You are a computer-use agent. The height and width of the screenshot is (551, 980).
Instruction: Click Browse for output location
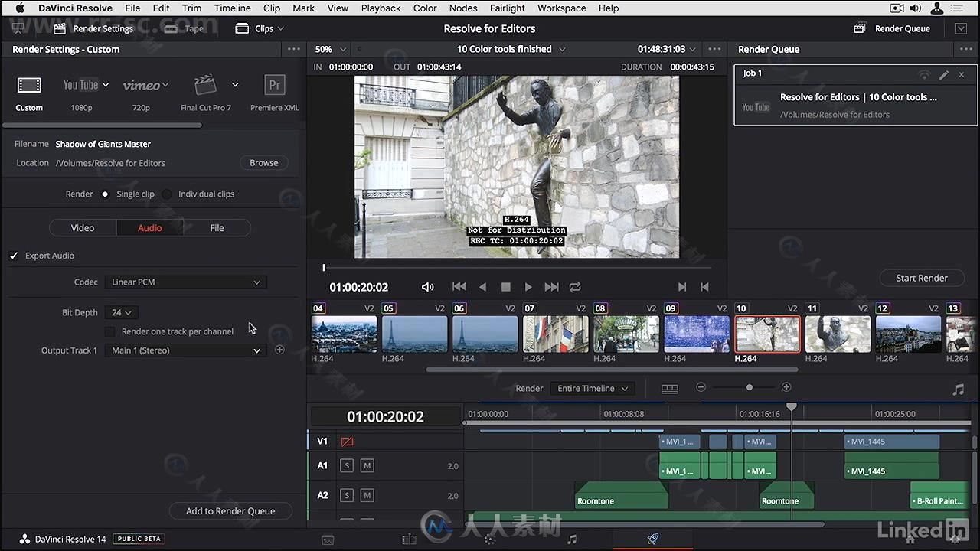[x=263, y=163]
